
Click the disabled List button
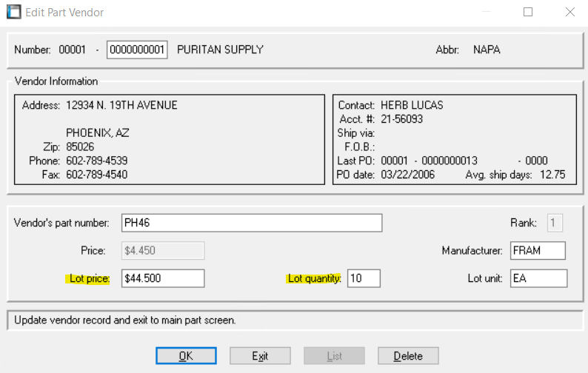[x=334, y=356]
